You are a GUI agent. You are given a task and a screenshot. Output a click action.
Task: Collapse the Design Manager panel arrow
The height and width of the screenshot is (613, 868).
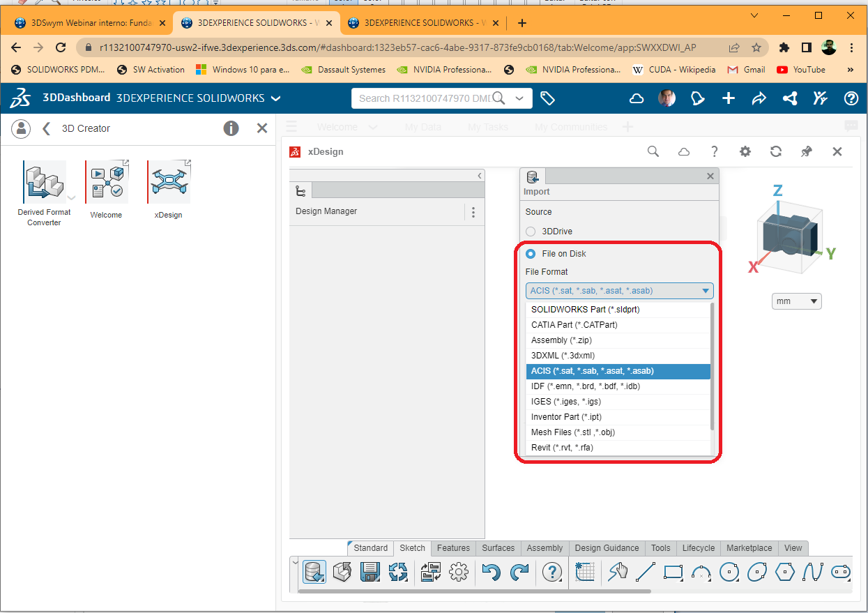pos(479,176)
